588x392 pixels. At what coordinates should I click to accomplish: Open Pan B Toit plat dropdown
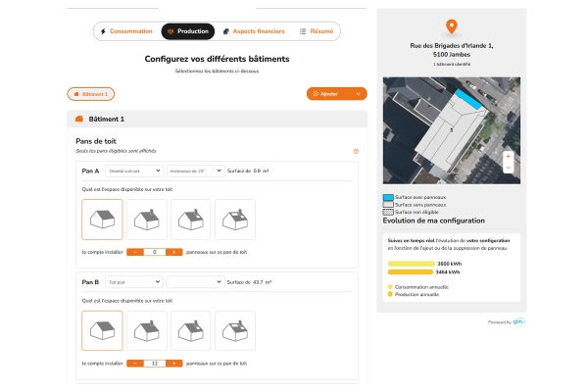(134, 282)
